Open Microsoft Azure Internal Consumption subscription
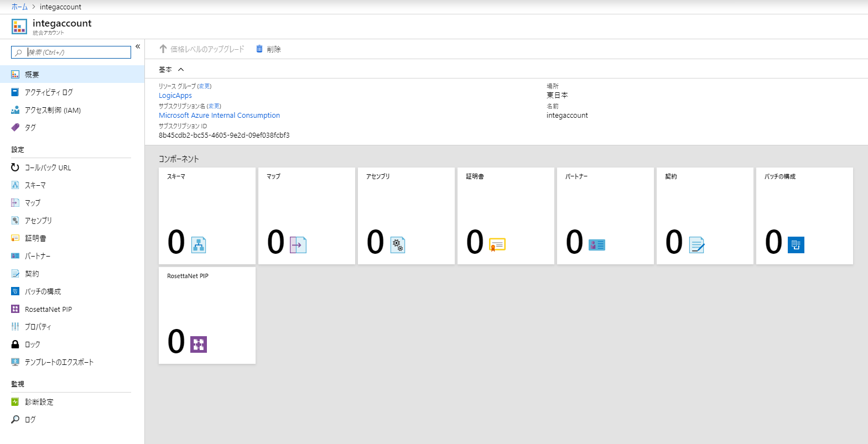The height and width of the screenshot is (444, 868). click(x=219, y=116)
